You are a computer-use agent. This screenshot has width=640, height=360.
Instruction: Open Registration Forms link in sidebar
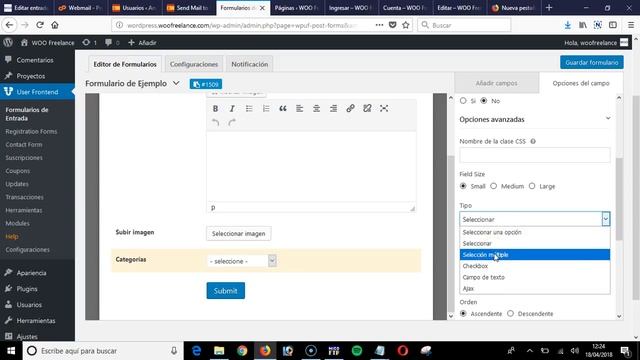(x=31, y=131)
